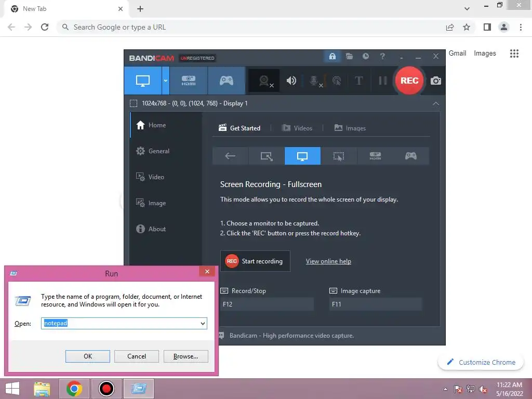532x399 pixels.
Task: Select game recording mode icon in Get Started row
Action: pyautogui.click(x=411, y=156)
